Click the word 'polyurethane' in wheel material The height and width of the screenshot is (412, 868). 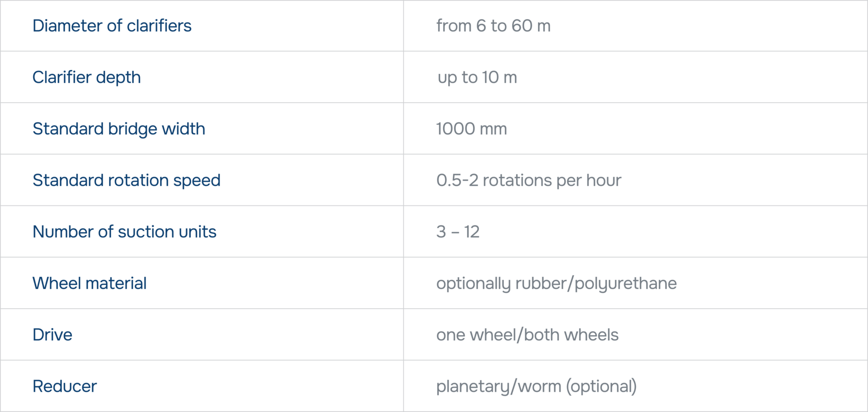point(626,283)
